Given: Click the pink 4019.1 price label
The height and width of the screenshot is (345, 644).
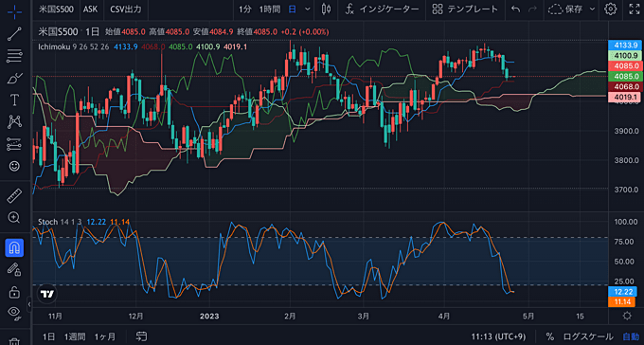Looking at the screenshot, I should pyautogui.click(x=623, y=97).
